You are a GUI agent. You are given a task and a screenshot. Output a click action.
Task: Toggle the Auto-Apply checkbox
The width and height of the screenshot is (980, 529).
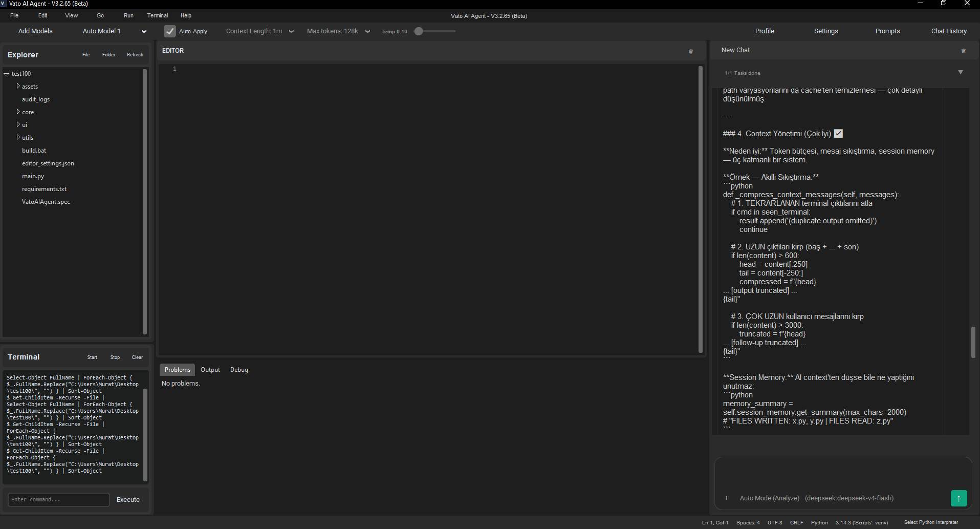pyautogui.click(x=170, y=31)
